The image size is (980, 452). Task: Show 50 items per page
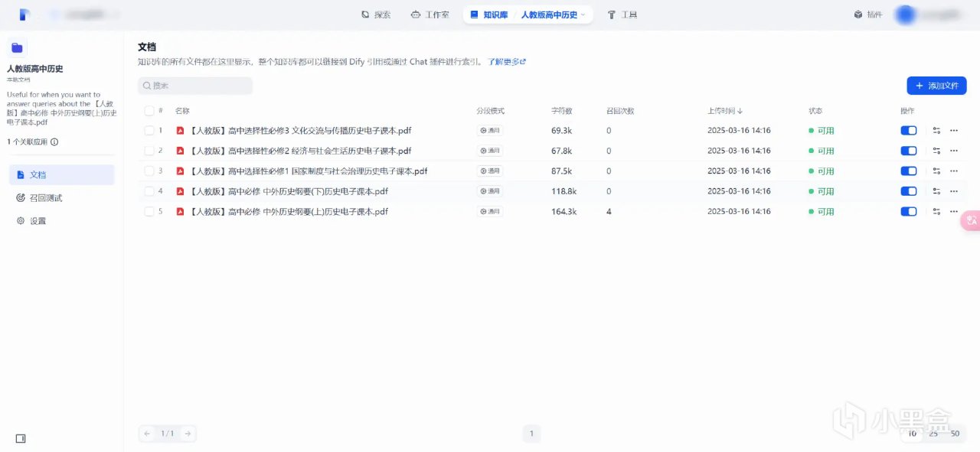[955, 434]
